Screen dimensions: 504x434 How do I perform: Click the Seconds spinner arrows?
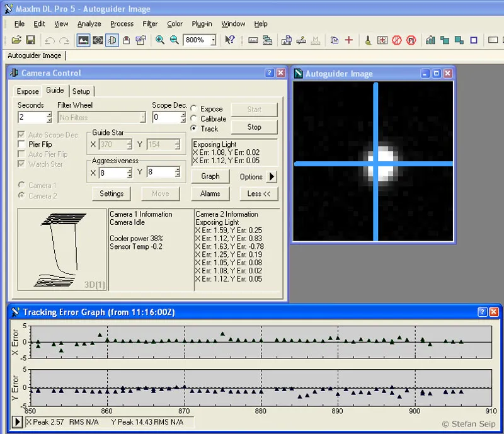49,117
